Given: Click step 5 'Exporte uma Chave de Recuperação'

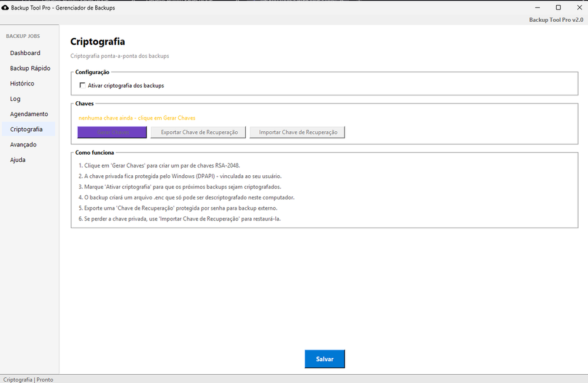Looking at the screenshot, I should pos(178,208).
